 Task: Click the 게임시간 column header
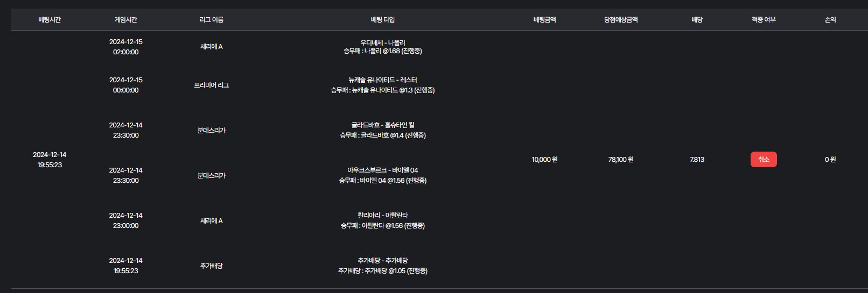pos(125,20)
